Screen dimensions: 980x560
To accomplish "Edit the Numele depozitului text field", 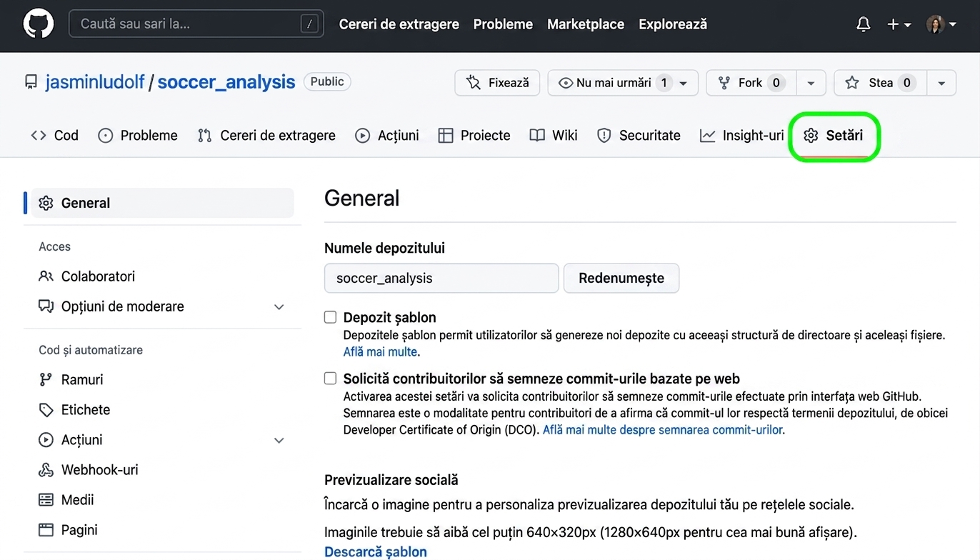I will pyautogui.click(x=441, y=279).
